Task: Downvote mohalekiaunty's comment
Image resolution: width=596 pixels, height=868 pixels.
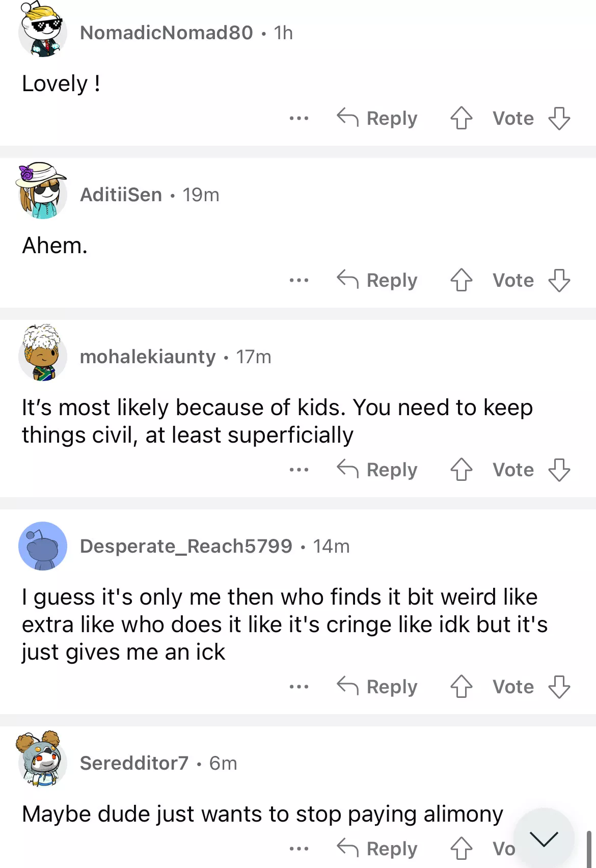Action: coord(559,470)
